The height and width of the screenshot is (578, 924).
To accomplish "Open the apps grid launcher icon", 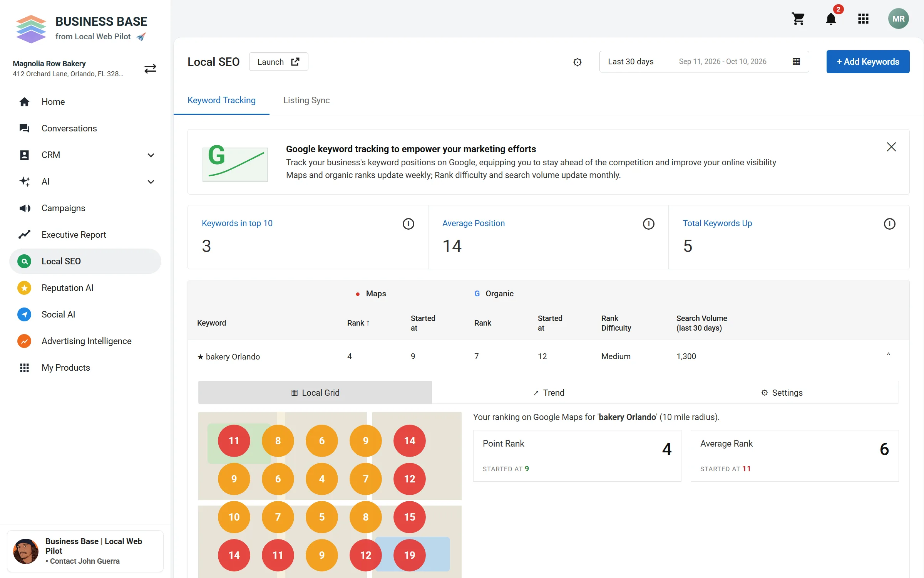I will 863,18.
